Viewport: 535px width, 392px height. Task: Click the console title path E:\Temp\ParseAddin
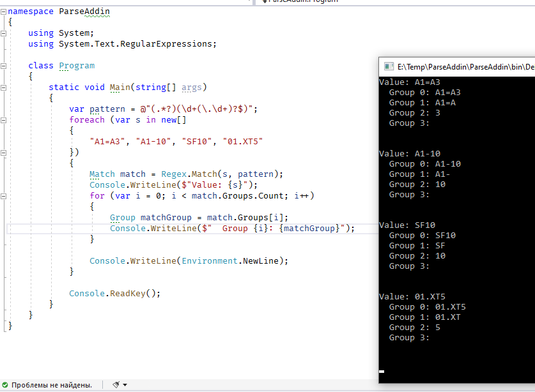466,67
